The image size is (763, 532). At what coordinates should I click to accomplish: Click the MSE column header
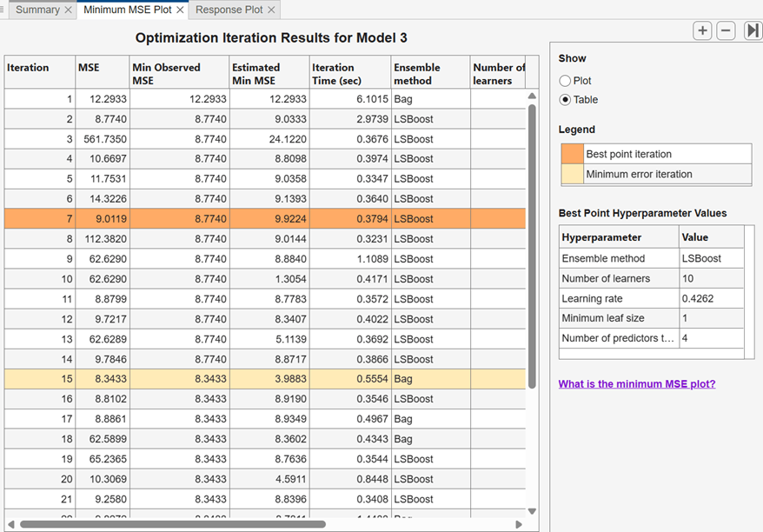tap(103, 72)
